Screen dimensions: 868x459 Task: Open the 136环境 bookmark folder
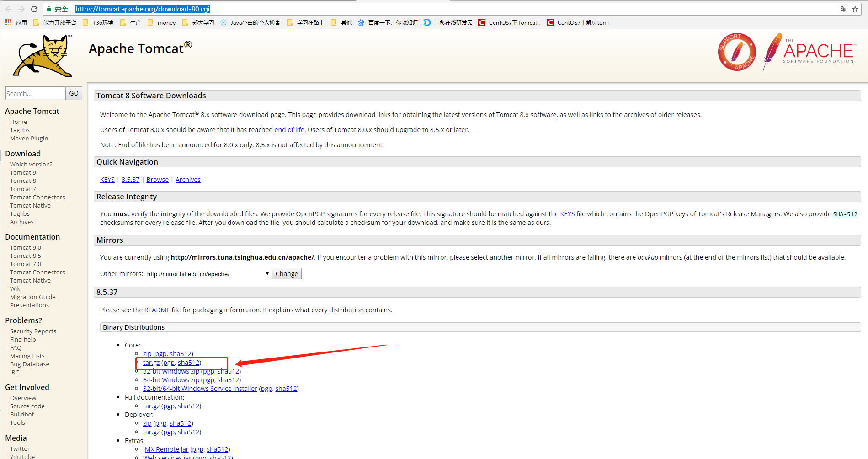[x=98, y=22]
